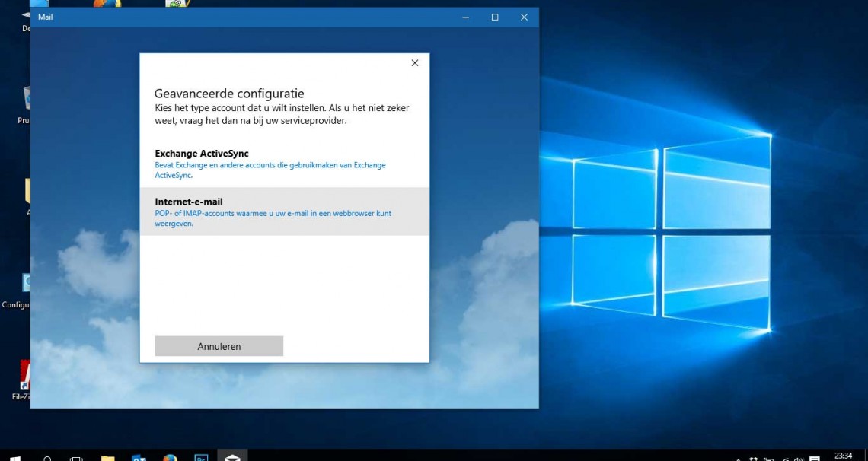868x461 pixels.
Task: Click the 23:34 taskbar clock
Action: [x=843, y=456]
